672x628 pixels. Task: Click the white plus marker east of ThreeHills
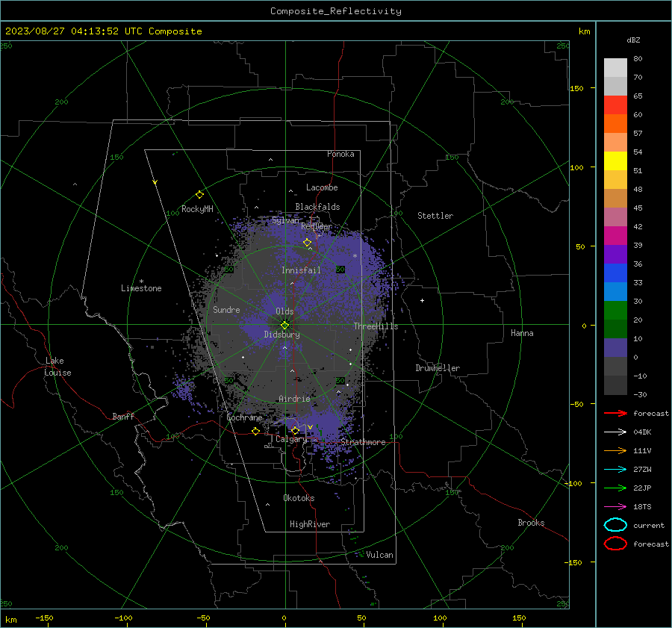(x=422, y=300)
